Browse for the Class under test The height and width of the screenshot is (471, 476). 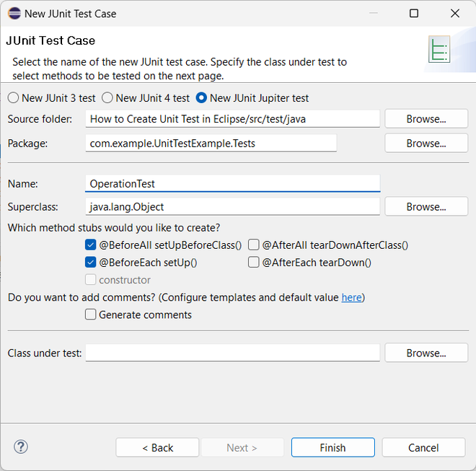coord(426,353)
